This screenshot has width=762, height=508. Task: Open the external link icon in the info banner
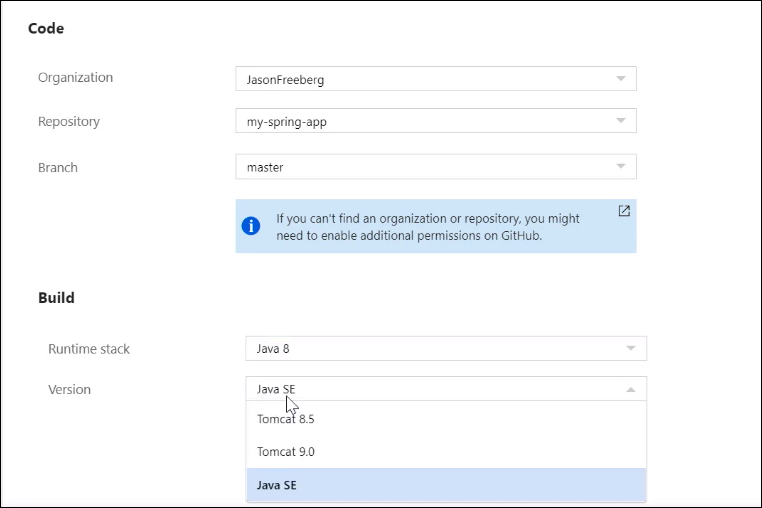624,211
